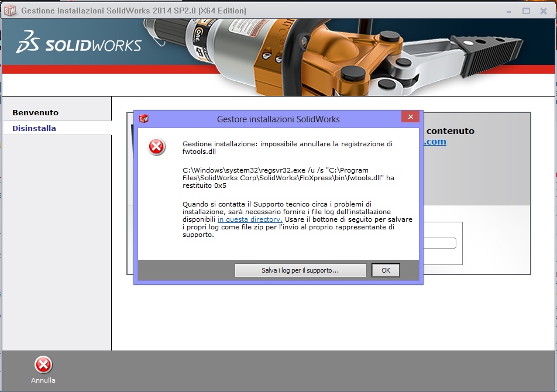Screen dimensions: 557x392
Task: Open the 'in questa directory' log link
Action: point(250,219)
